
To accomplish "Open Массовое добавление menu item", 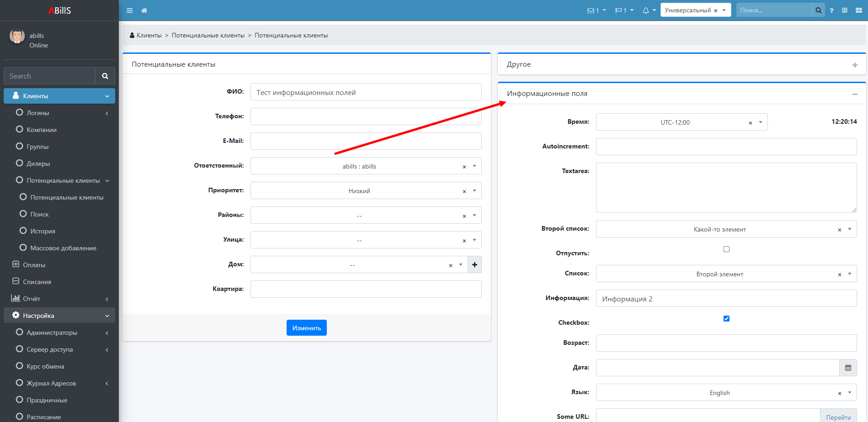I will tap(63, 248).
